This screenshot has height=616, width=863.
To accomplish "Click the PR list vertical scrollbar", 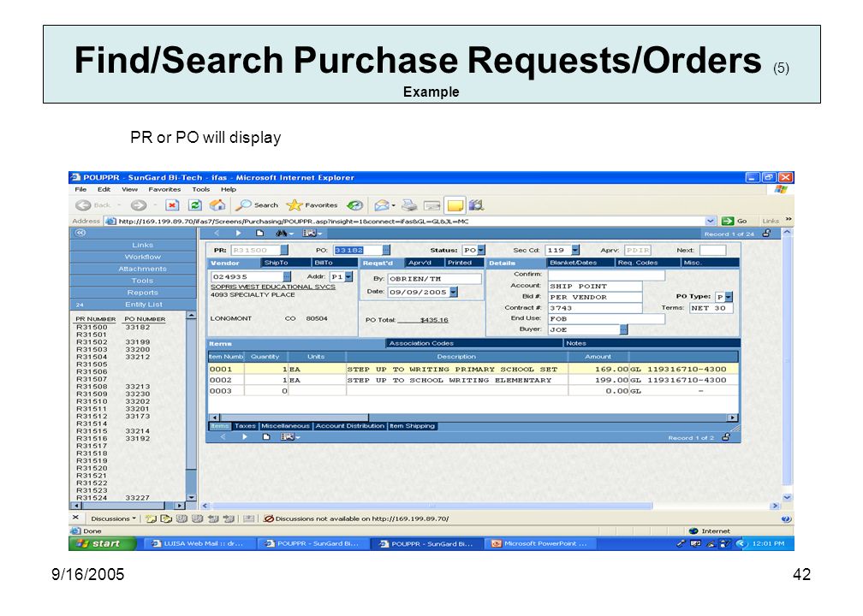I will pyautogui.click(x=191, y=406).
